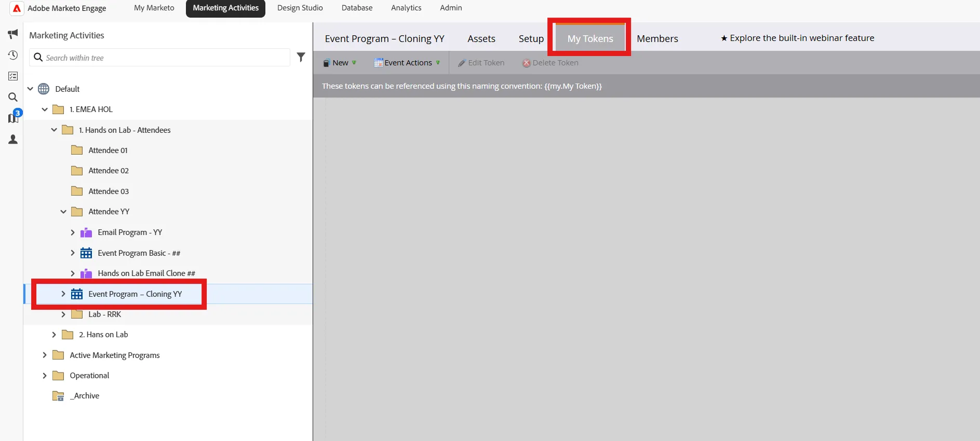The image size is (980, 441).
Task: Expand the Event Program – Cloning YY node
Action: pyautogui.click(x=63, y=294)
